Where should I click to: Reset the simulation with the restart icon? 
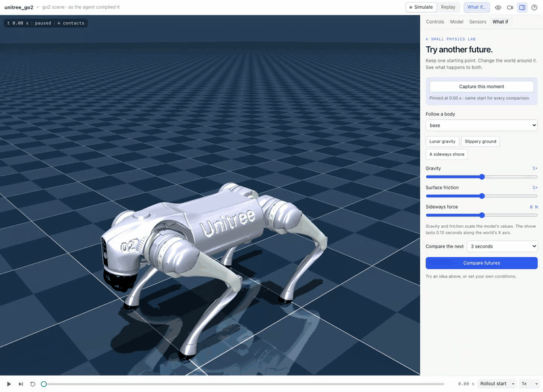(x=33, y=384)
